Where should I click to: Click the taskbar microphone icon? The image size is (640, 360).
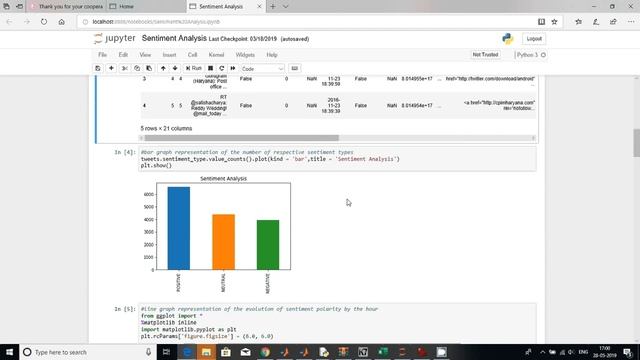(x=149, y=352)
